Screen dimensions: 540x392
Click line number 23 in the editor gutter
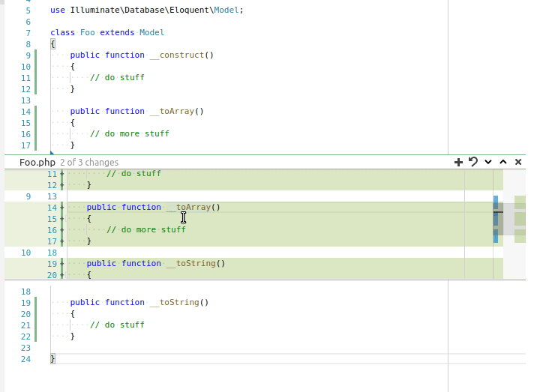25,348
